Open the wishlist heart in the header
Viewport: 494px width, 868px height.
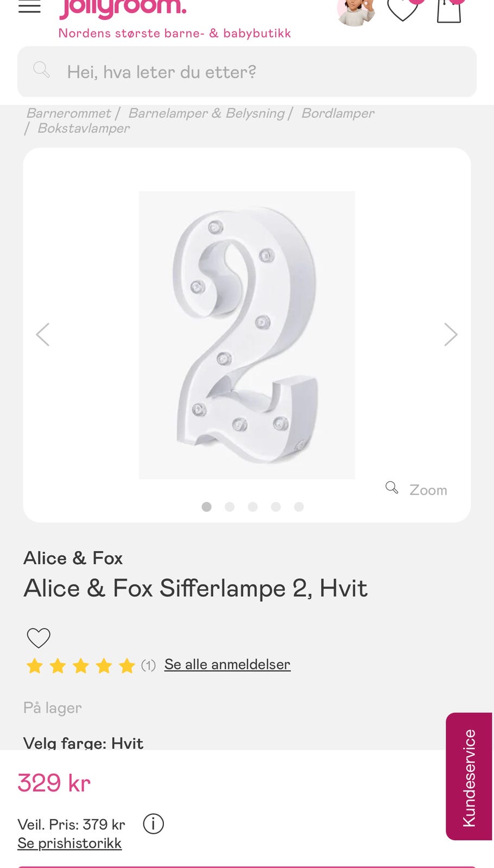403,10
